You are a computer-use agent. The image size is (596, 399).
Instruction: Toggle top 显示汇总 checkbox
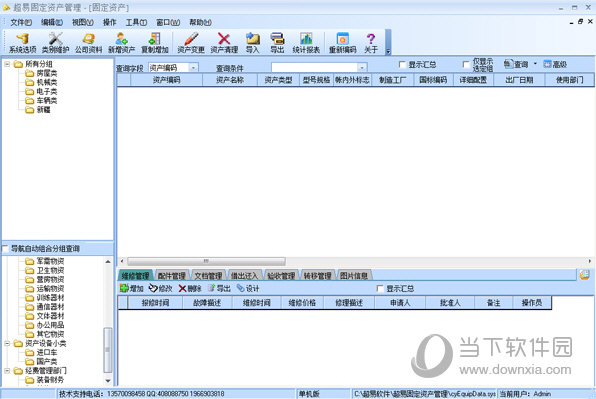click(x=403, y=65)
